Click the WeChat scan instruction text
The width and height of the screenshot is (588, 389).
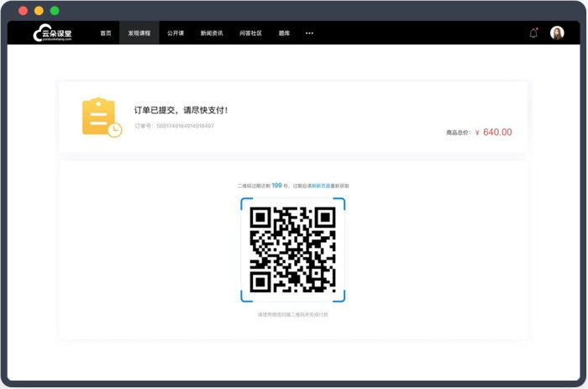(x=292, y=315)
